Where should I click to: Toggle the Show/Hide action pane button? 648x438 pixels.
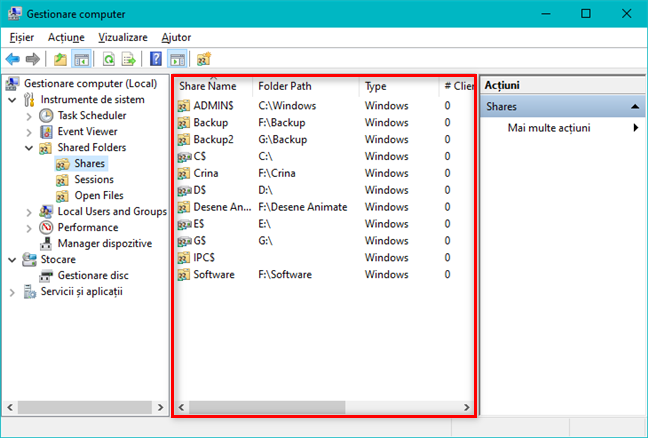(x=177, y=59)
